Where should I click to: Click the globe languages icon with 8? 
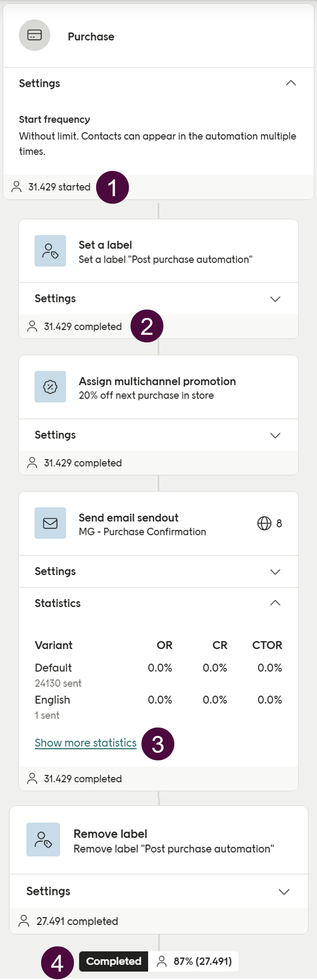[264, 523]
